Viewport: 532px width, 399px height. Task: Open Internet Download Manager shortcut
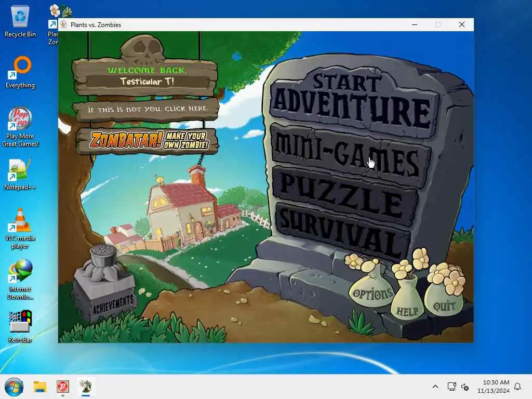pos(20,280)
